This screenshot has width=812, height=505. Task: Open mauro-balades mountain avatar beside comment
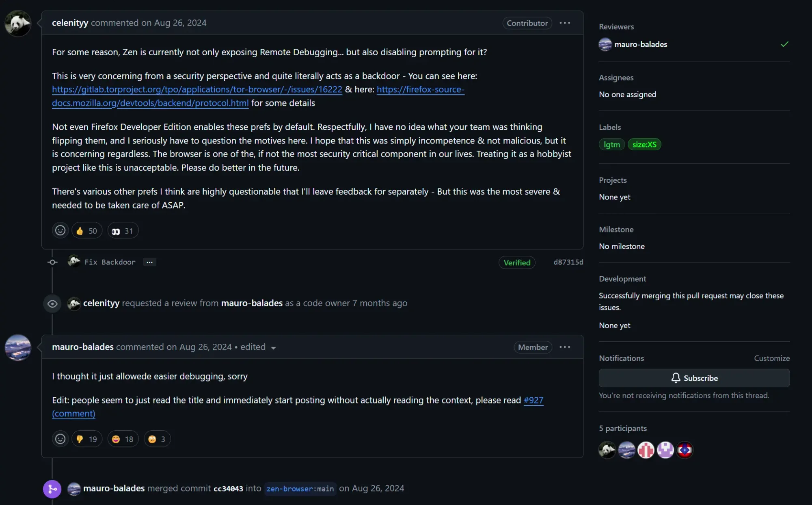pos(18,348)
